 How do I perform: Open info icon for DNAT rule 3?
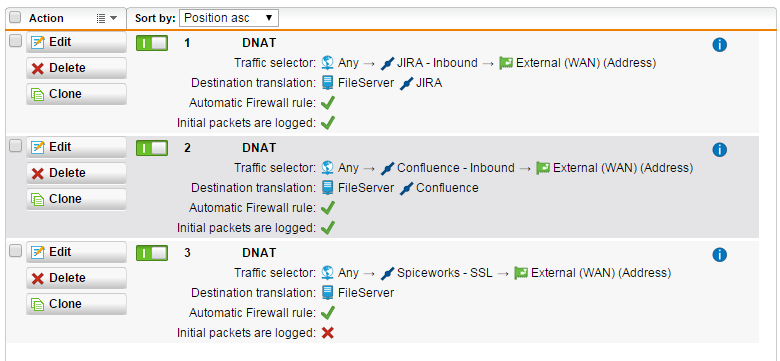(x=719, y=255)
